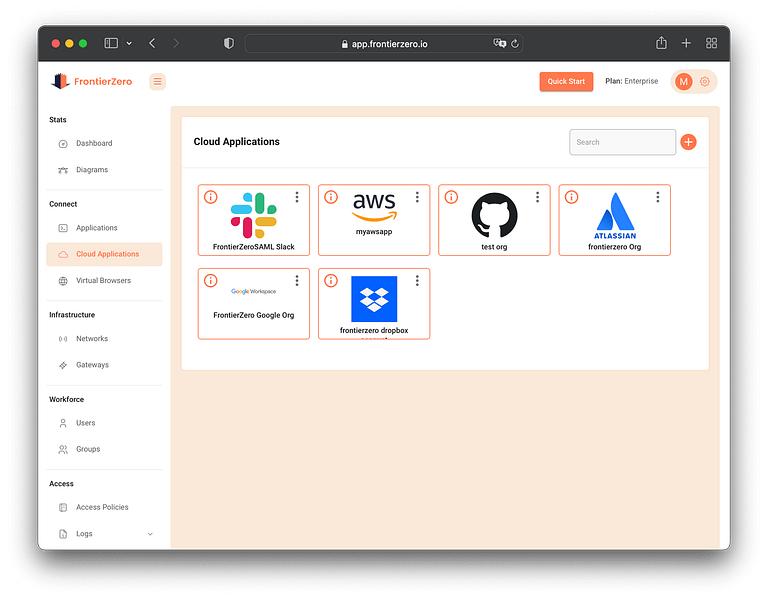This screenshot has width=768, height=600.
Task: Open Users in sidebar
Action: (86, 423)
